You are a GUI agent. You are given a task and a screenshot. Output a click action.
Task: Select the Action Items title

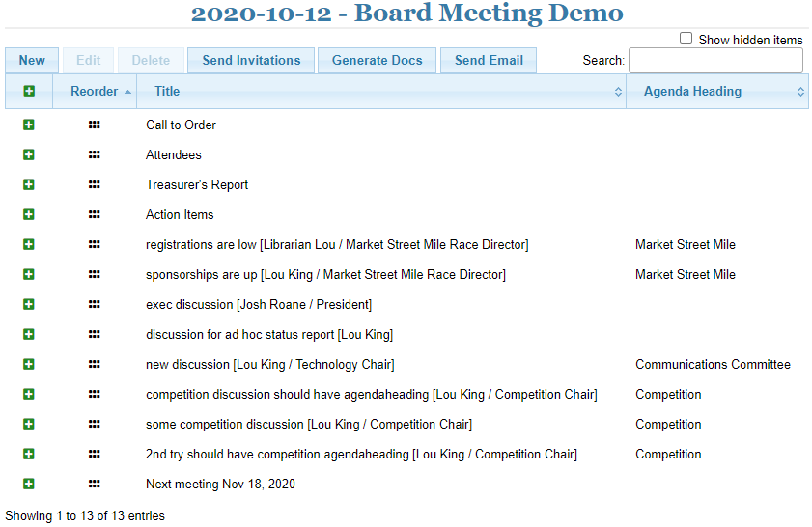pos(180,214)
